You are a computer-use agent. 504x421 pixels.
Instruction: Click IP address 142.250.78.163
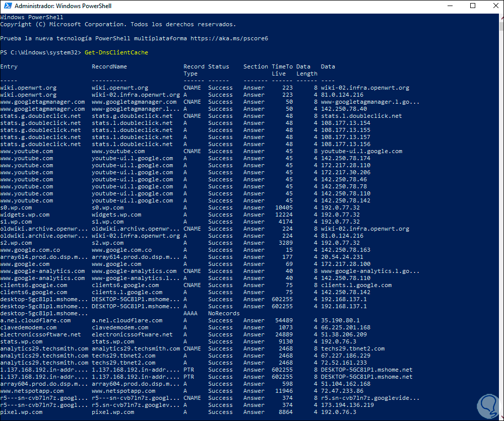346,250
